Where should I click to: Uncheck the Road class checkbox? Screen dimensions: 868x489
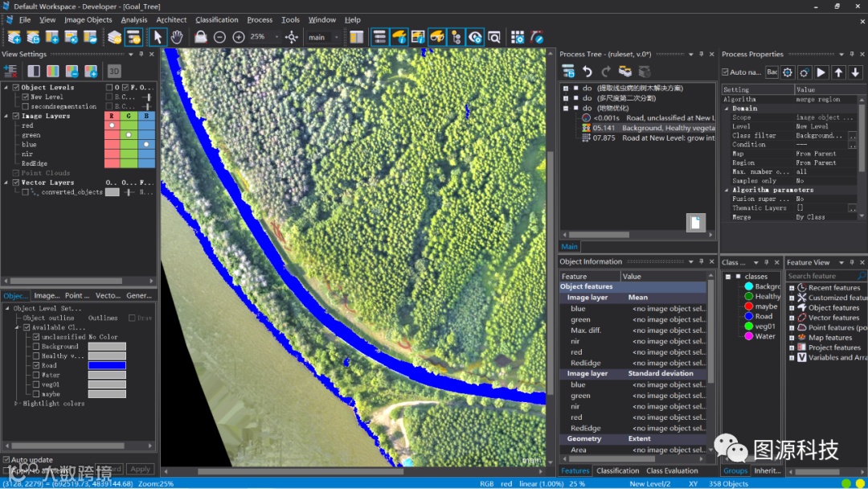click(36, 365)
